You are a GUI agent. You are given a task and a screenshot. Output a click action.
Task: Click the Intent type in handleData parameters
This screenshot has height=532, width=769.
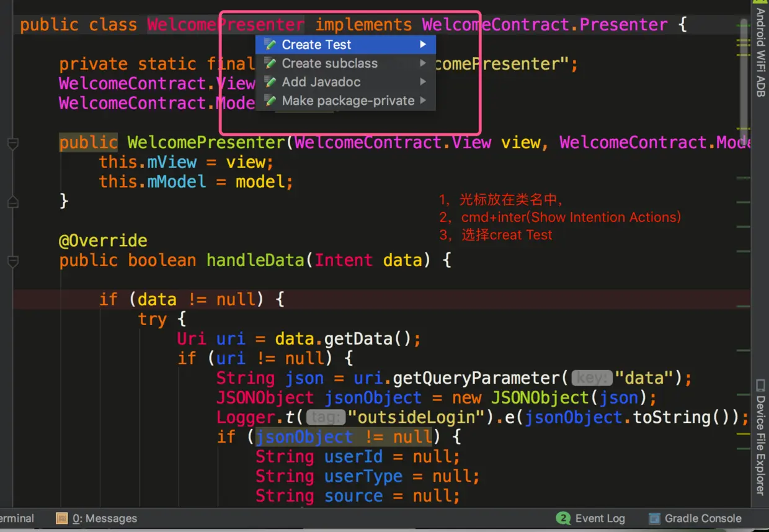(x=344, y=260)
